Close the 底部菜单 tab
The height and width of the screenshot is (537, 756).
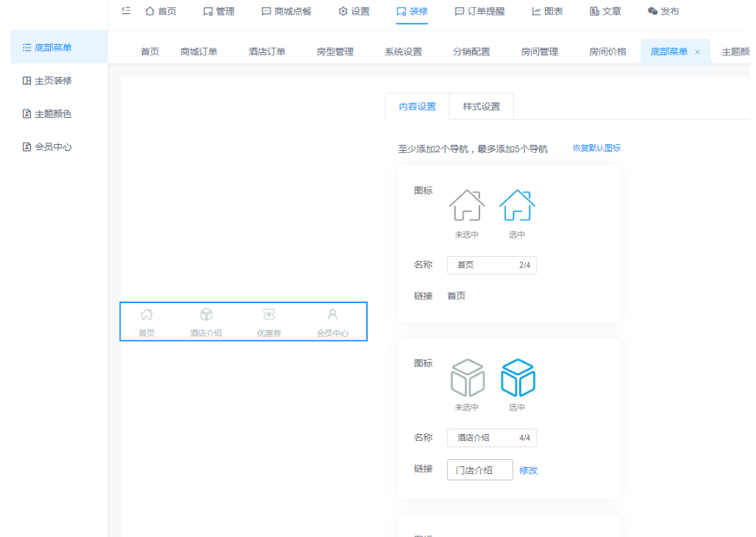pyautogui.click(x=697, y=51)
